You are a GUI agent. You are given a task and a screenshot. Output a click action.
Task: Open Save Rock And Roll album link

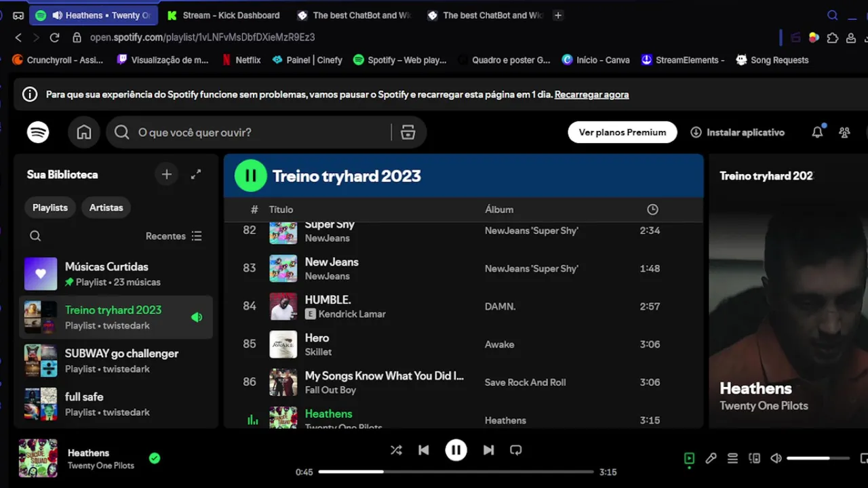pyautogui.click(x=525, y=382)
